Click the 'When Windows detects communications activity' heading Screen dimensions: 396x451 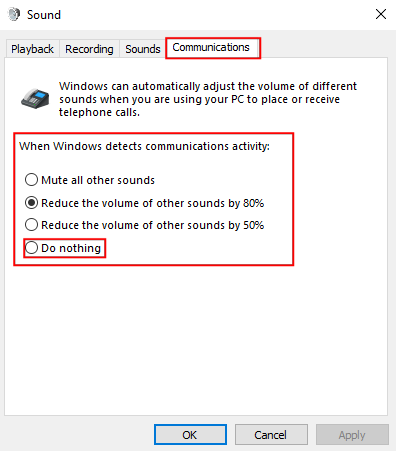pos(144,146)
